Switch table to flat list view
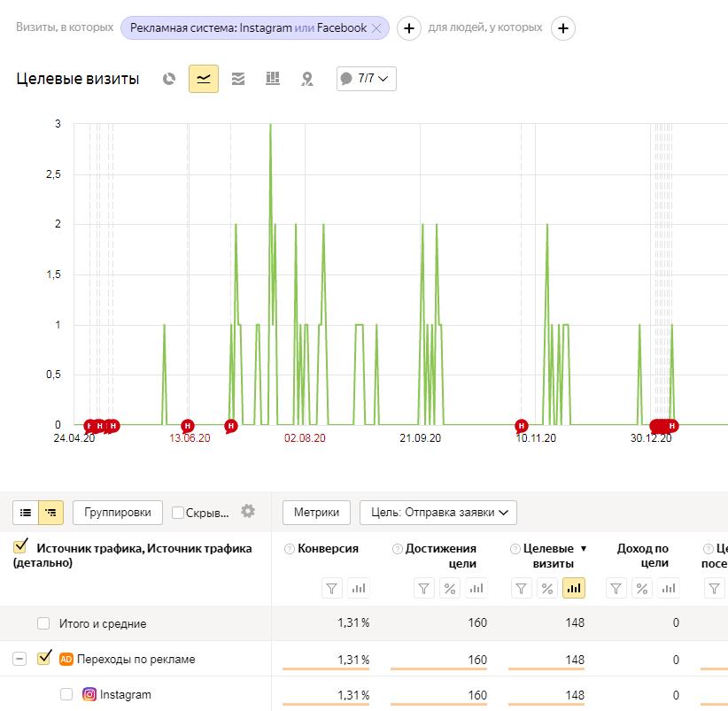Image resolution: width=728 pixels, height=711 pixels. coord(26,513)
